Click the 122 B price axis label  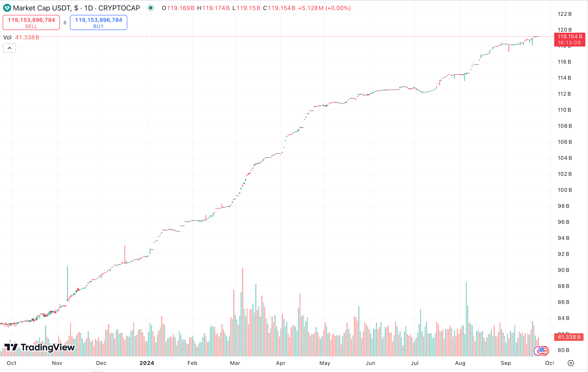point(565,14)
